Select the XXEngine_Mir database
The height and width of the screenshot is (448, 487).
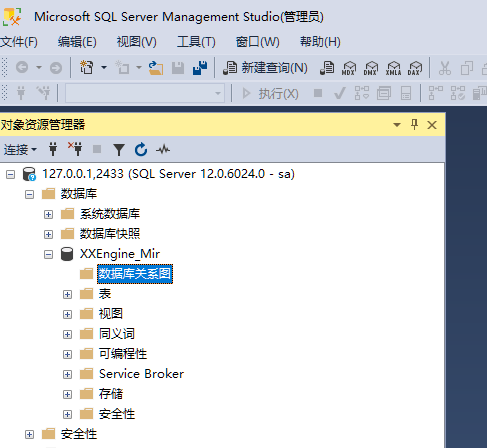[120, 254]
